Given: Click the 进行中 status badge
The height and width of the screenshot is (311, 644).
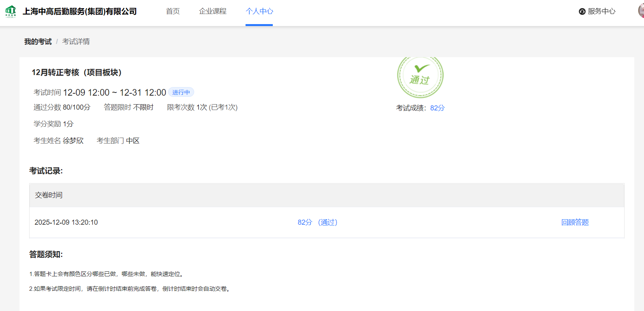Looking at the screenshot, I should tap(181, 93).
